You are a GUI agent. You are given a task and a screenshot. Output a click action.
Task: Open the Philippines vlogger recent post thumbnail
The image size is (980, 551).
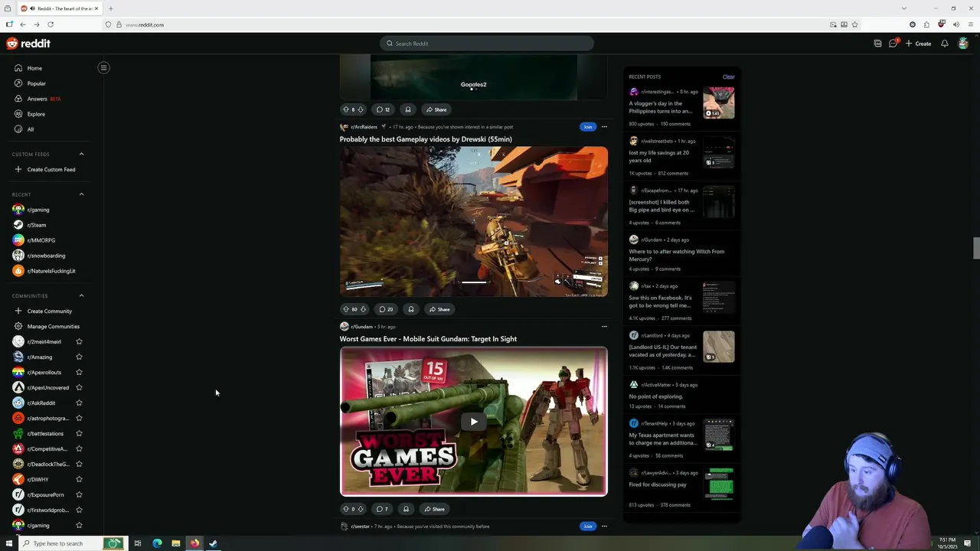tap(719, 103)
